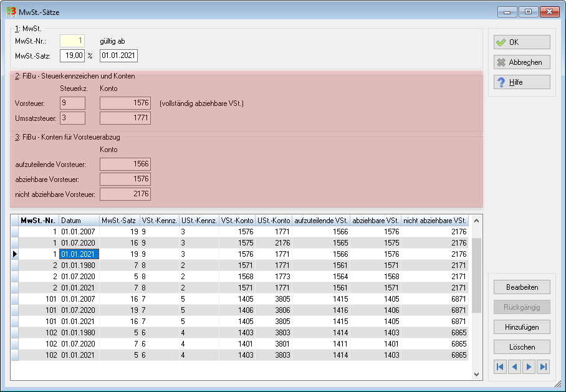Click Bearbeiten button
The height and width of the screenshot is (392, 566).
pos(522,287)
